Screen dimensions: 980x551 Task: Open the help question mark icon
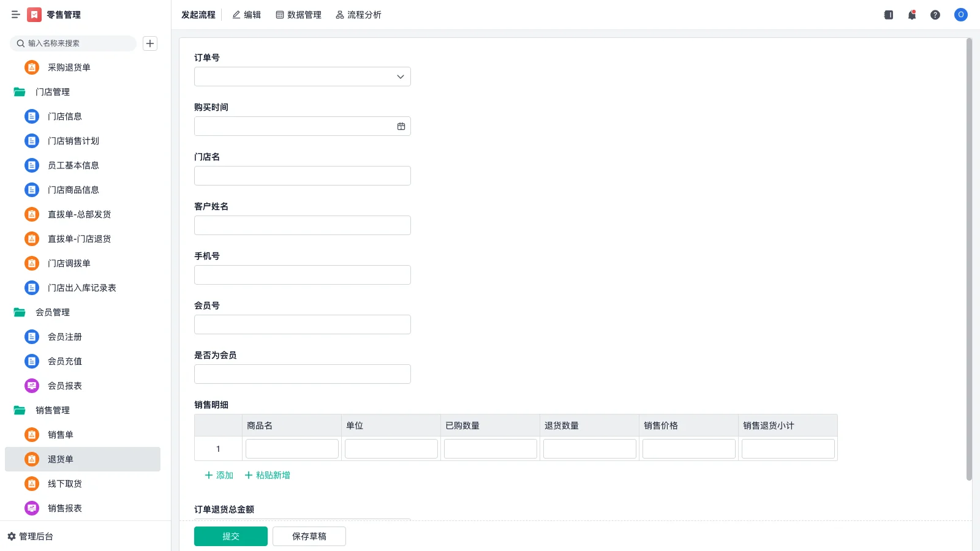[x=936, y=15]
